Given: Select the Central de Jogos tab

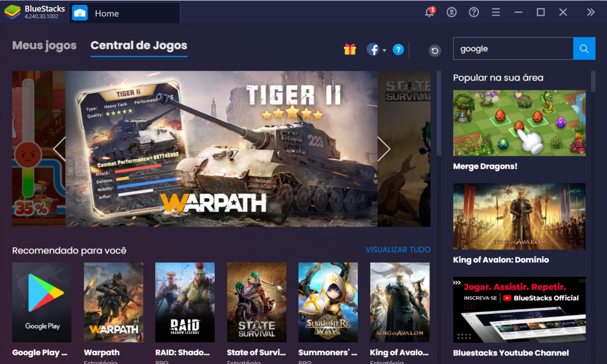Looking at the screenshot, I should click(x=139, y=45).
